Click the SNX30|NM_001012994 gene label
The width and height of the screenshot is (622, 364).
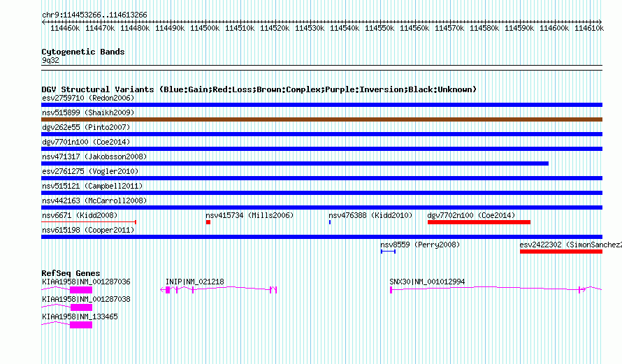pos(427,282)
